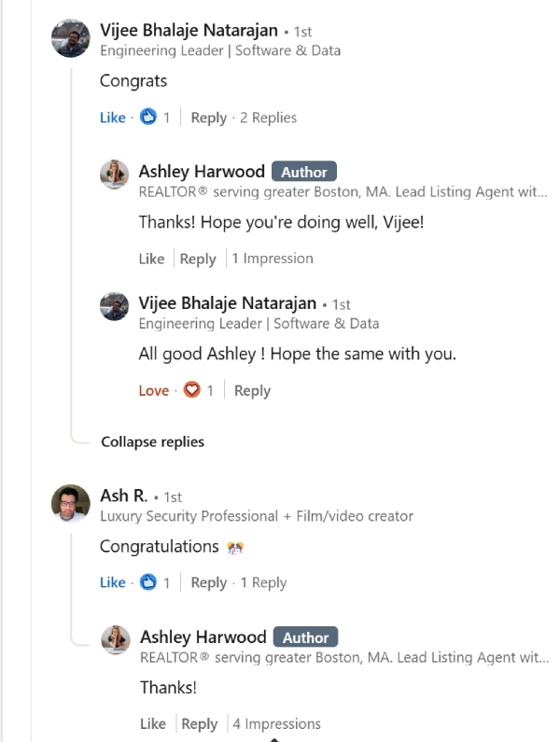View '4 Impressions' on Ashley's Thanks reply
This screenshot has width=560, height=742.
(276, 723)
